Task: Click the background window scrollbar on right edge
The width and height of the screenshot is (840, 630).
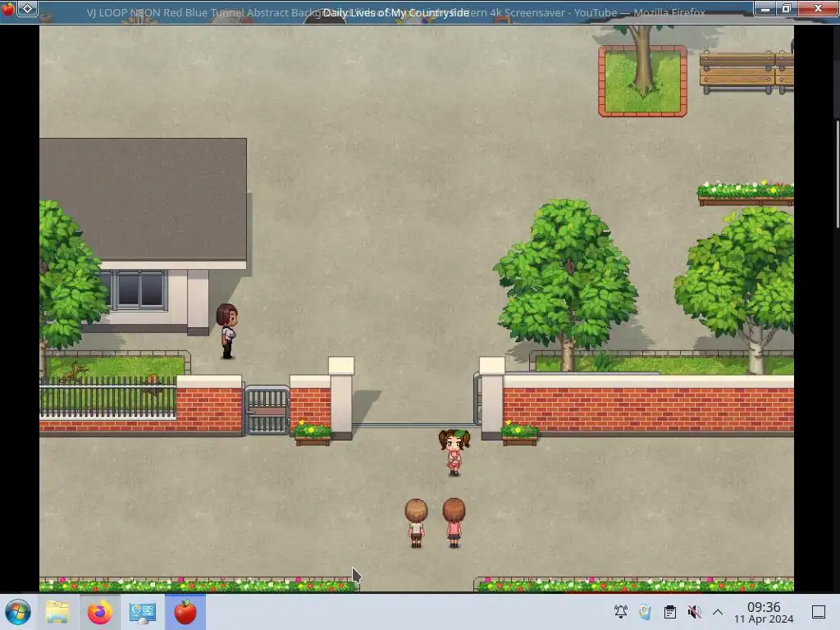Action: tap(837, 174)
